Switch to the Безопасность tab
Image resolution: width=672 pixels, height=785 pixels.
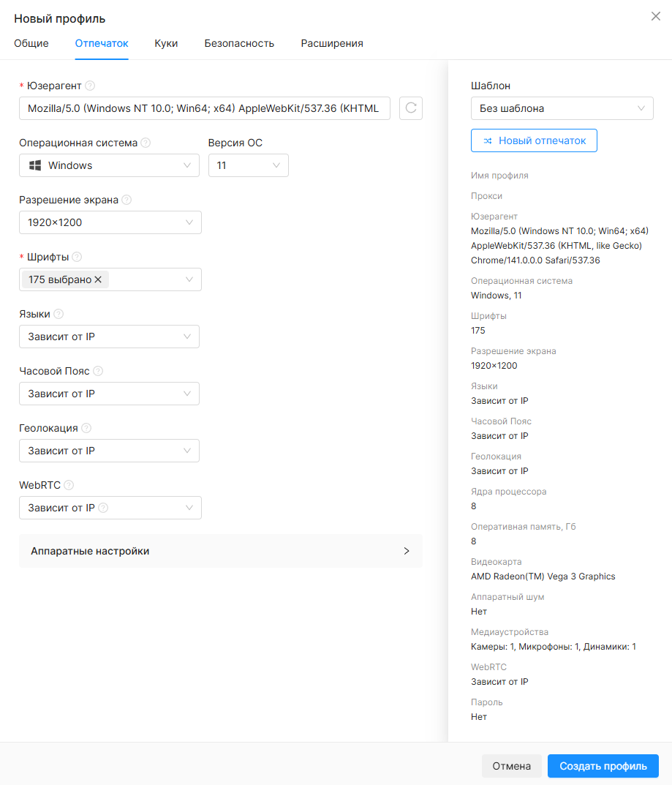click(239, 44)
